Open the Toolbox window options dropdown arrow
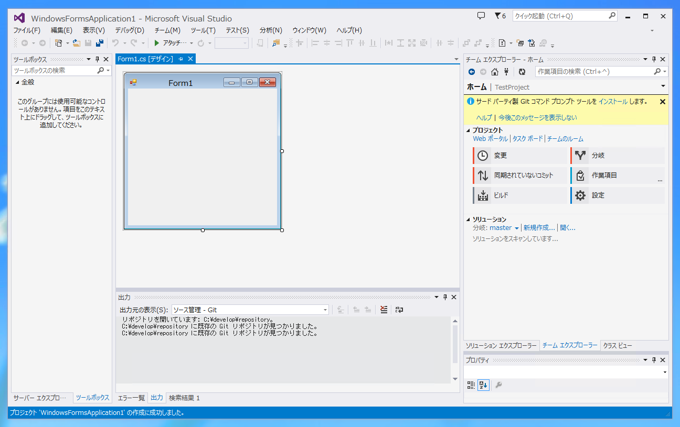This screenshot has width=680, height=427. pos(88,59)
